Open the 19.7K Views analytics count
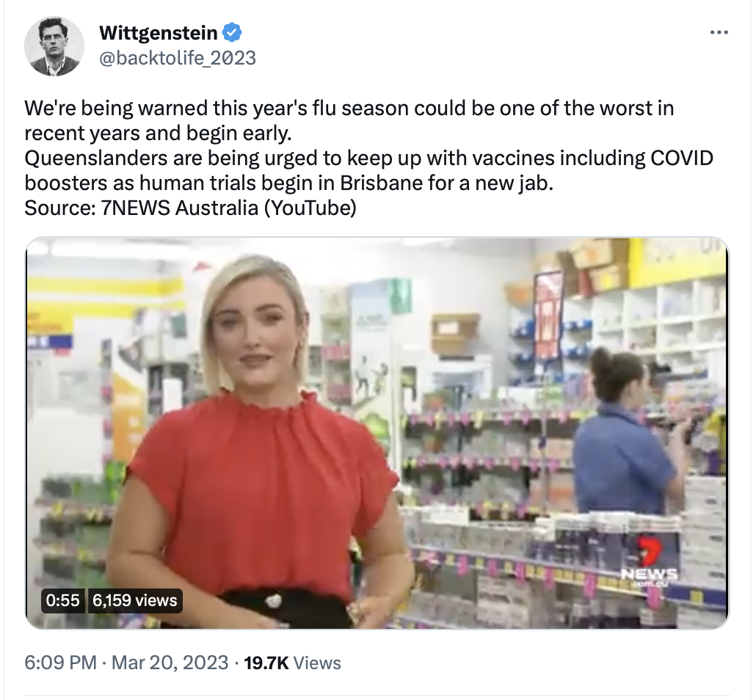 (x=292, y=663)
